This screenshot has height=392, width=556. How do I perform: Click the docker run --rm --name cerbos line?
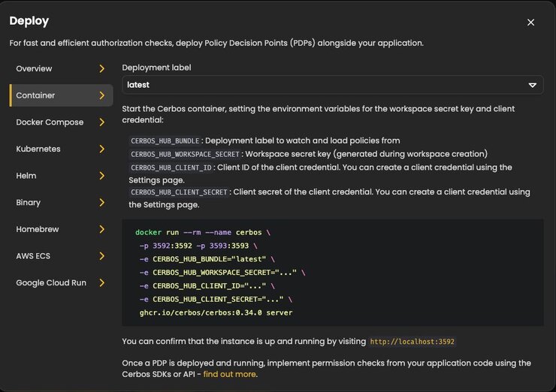[x=203, y=232]
